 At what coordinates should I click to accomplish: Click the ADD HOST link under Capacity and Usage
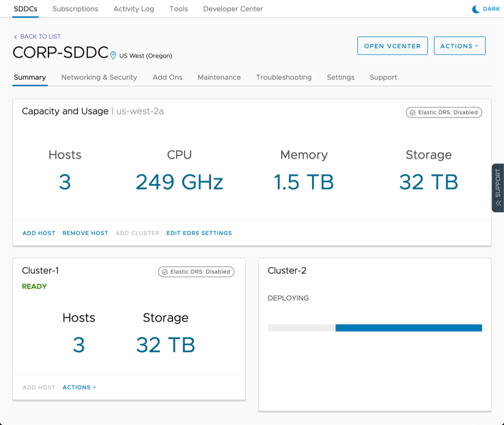(39, 233)
